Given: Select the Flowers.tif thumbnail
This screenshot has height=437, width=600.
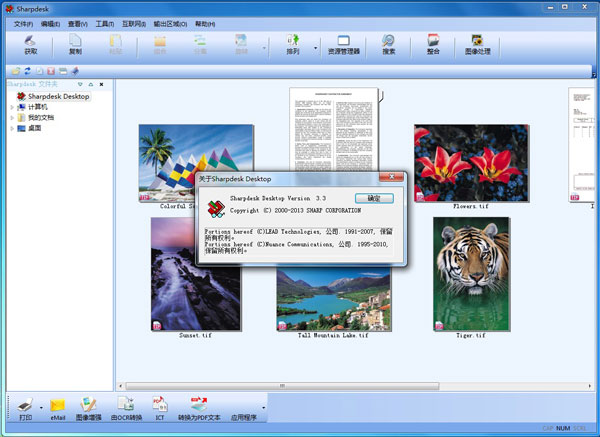Looking at the screenshot, I should tap(471, 163).
